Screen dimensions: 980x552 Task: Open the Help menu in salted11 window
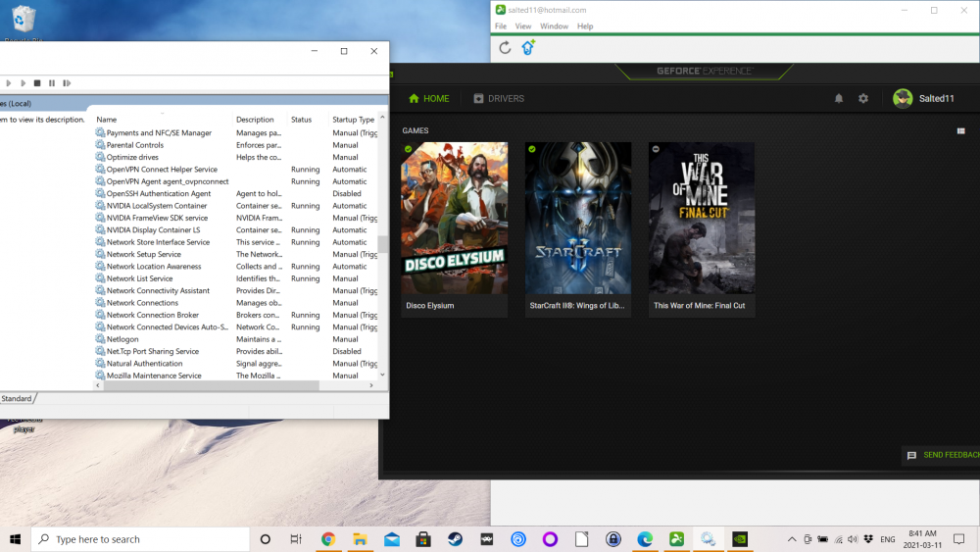point(585,26)
